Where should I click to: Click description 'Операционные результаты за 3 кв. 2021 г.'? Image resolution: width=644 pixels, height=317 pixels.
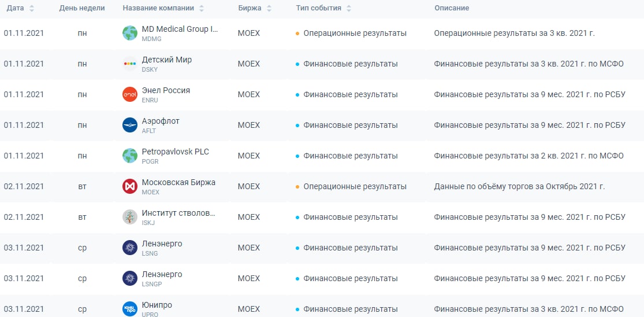(514, 34)
